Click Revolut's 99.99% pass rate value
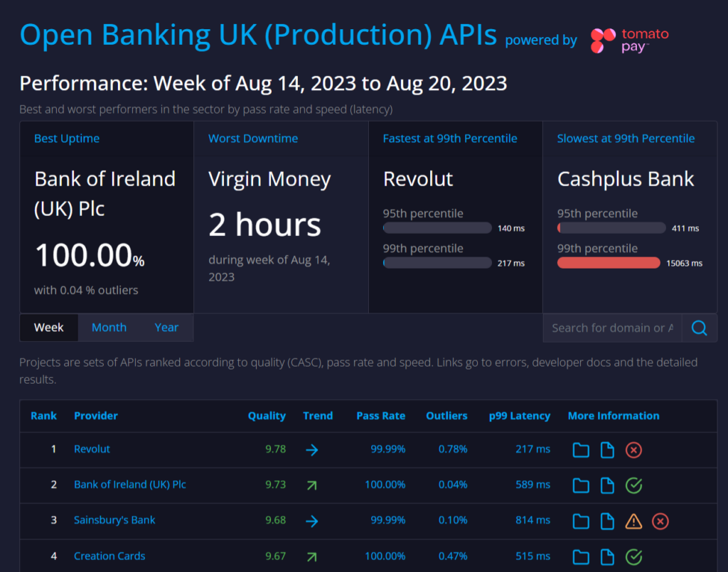The width and height of the screenshot is (728, 572). coord(387,449)
